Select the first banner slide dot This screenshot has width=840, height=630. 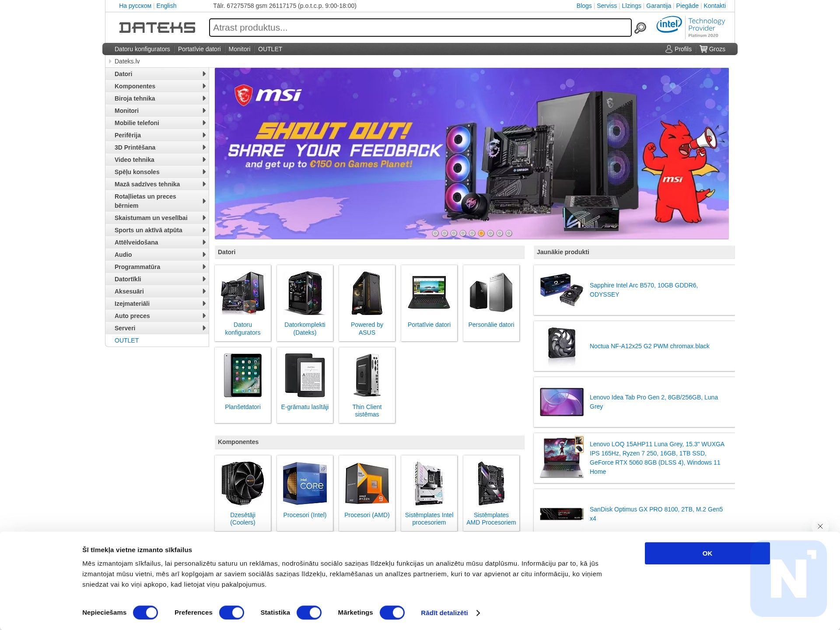(435, 233)
